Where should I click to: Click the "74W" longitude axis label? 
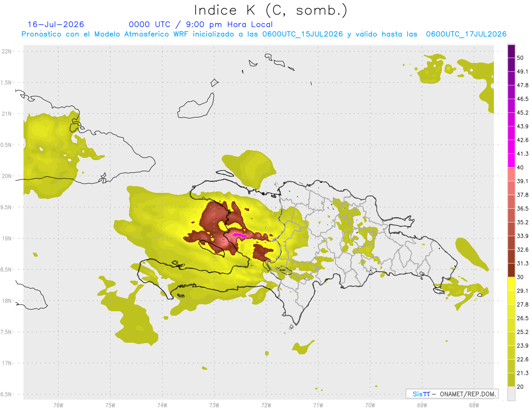coord(162,405)
